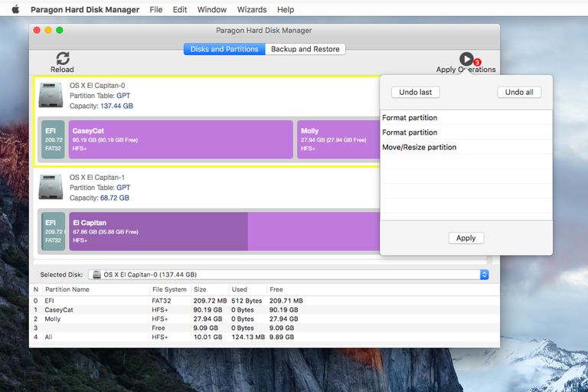
Task: Select second Format partition operation
Action: pyautogui.click(x=465, y=132)
